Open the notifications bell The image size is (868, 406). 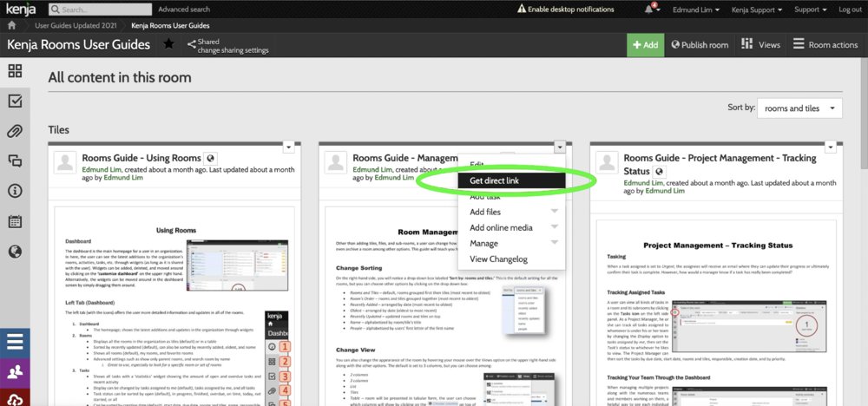coord(649,10)
